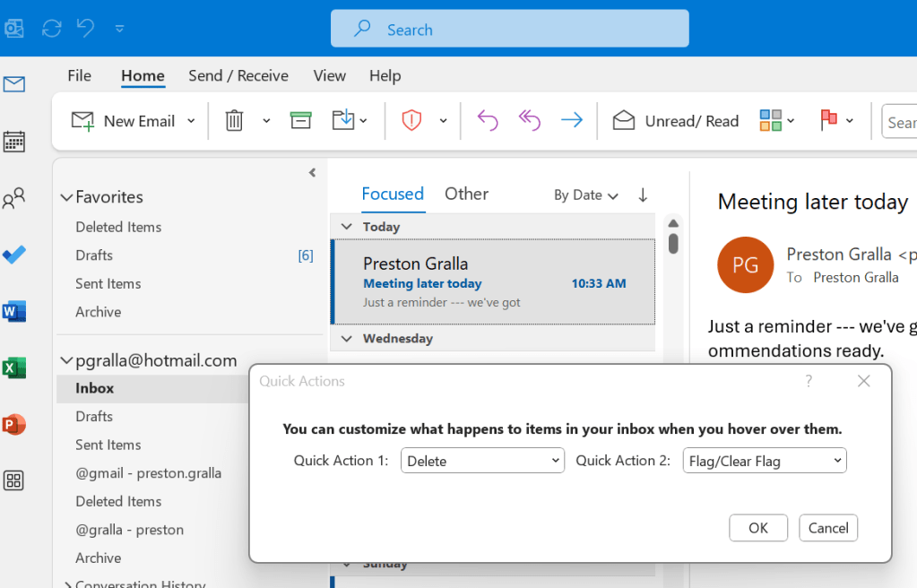Screen dimensions: 917x588
Task: Collapse the pgralla@hotmail.com account
Action: coord(66,361)
